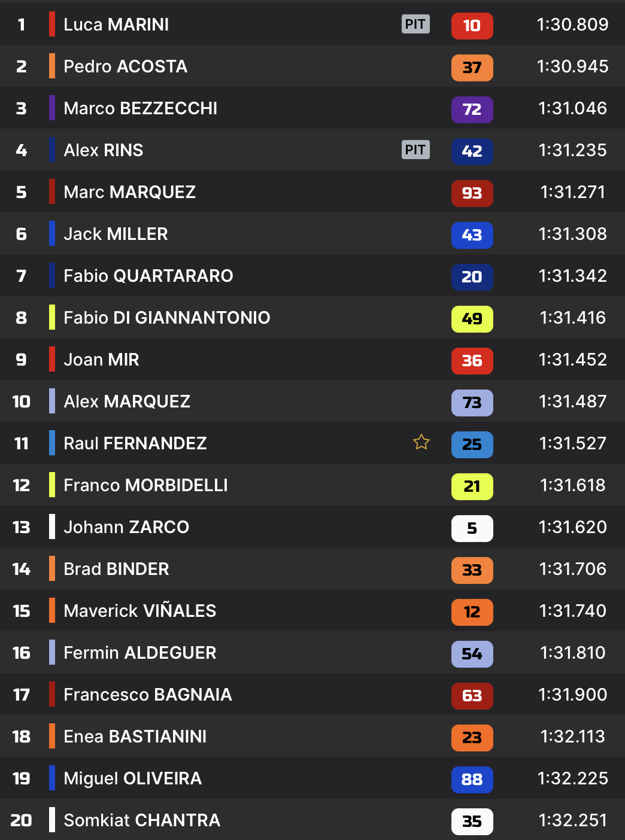Click the white number 5 badge
The height and width of the screenshot is (840, 625).
(472, 528)
